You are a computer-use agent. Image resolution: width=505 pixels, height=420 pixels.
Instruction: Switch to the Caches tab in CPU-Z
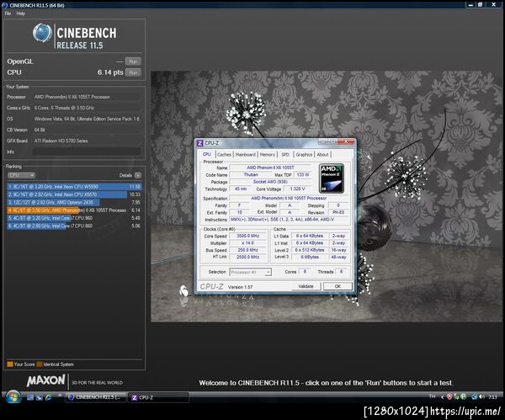click(x=224, y=155)
